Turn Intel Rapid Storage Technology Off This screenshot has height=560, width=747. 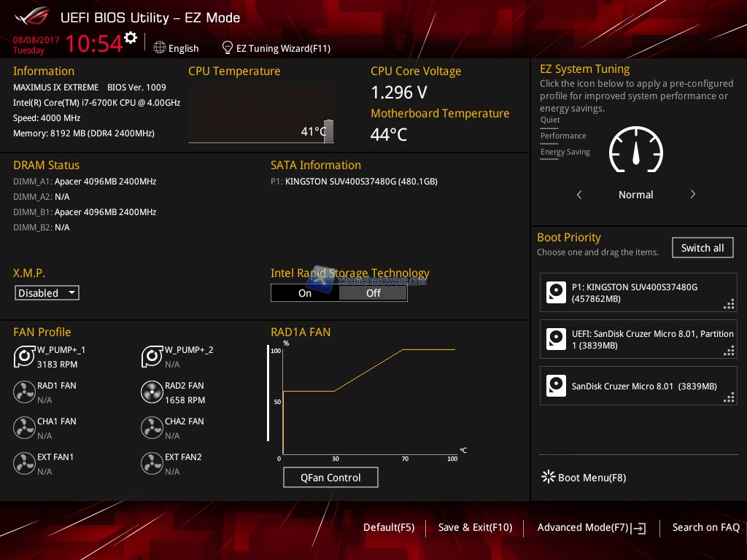tap(373, 293)
